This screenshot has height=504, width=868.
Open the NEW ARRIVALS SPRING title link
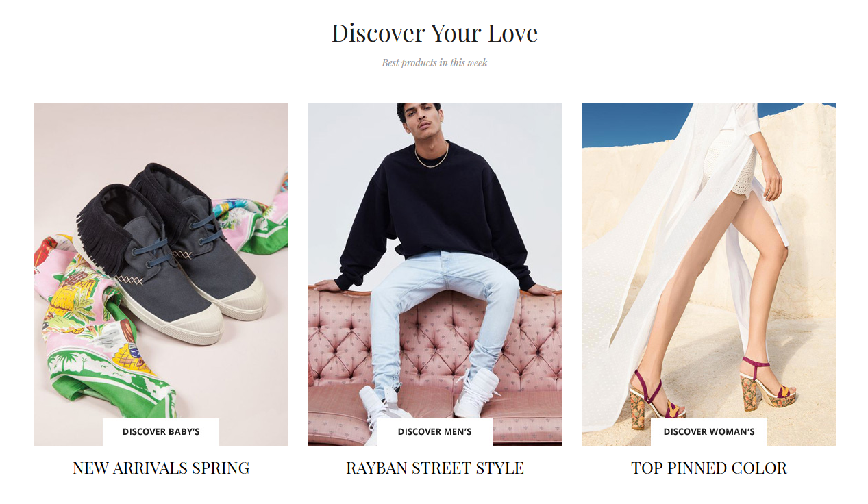pos(161,468)
